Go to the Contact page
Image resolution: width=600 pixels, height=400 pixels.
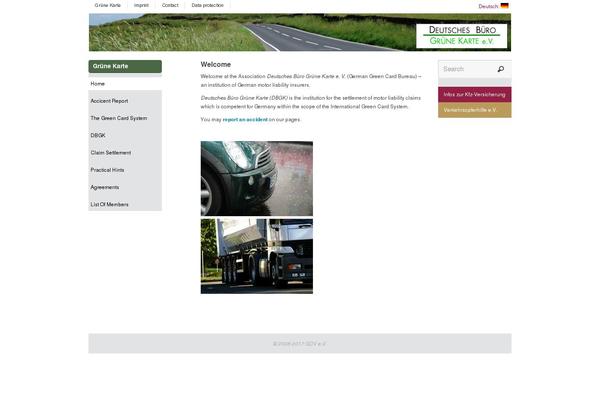pyautogui.click(x=170, y=6)
